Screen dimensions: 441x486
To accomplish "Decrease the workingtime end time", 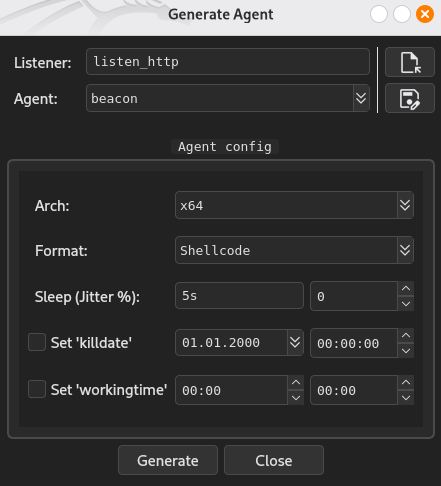I will coord(406,397).
